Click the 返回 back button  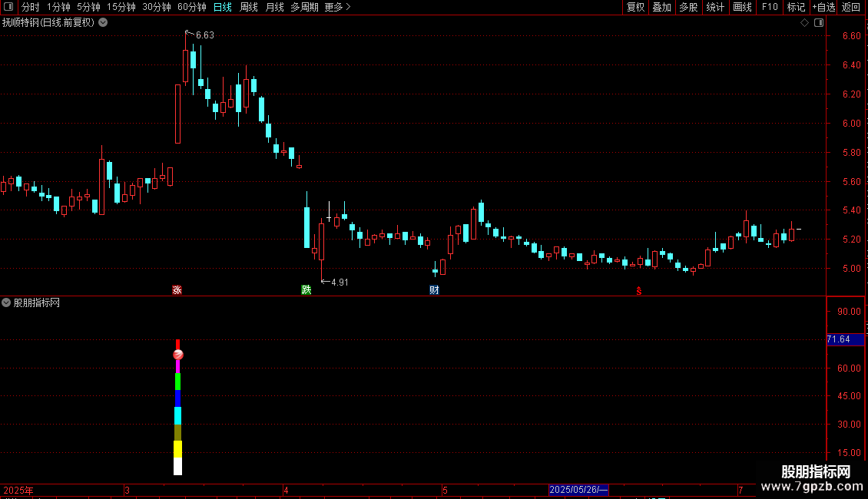(x=851, y=7)
